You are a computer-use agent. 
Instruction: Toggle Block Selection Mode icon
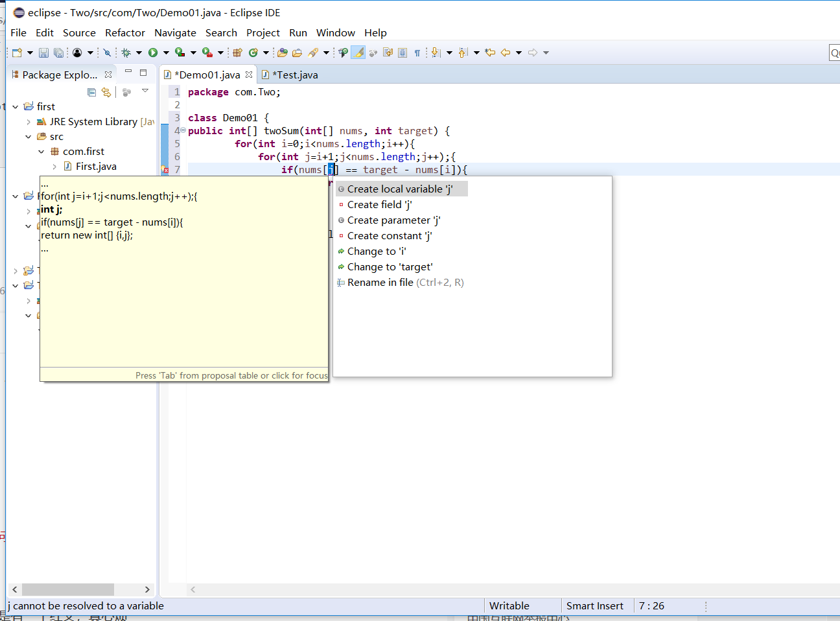(402, 53)
